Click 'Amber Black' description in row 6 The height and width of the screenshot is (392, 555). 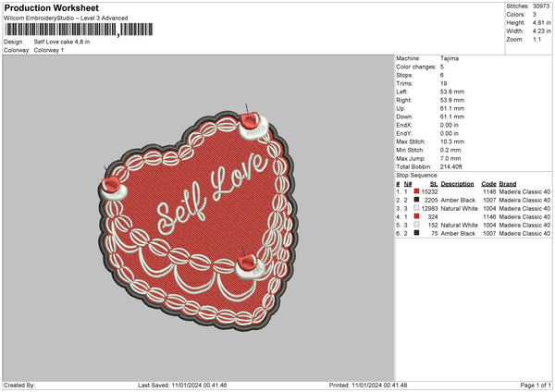(x=458, y=234)
